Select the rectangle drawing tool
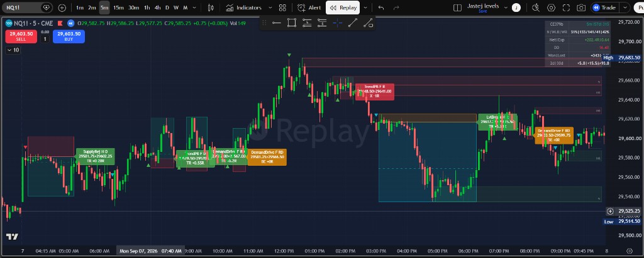The height and width of the screenshot is (258, 644). coord(292,23)
